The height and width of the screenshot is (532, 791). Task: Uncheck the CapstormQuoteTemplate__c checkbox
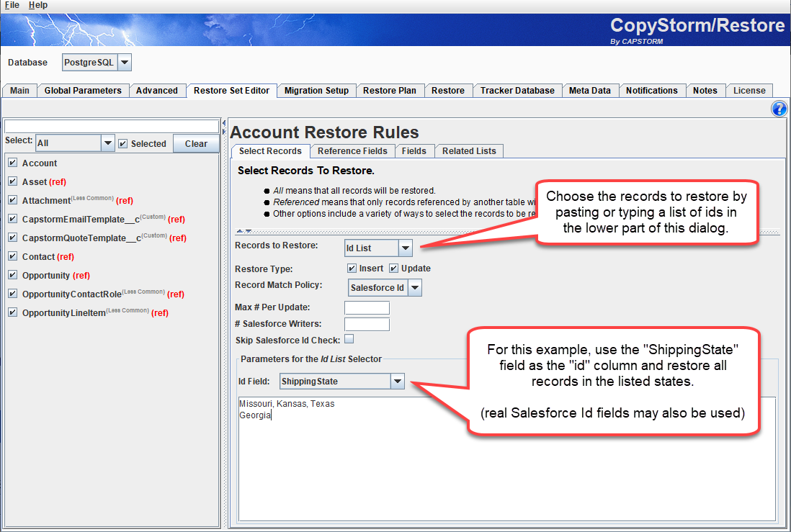click(x=13, y=238)
